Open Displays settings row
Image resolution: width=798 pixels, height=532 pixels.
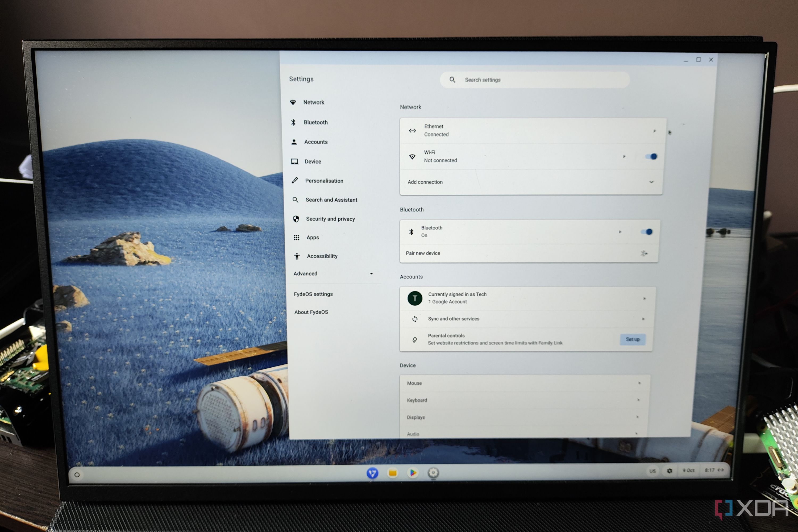pos(524,417)
